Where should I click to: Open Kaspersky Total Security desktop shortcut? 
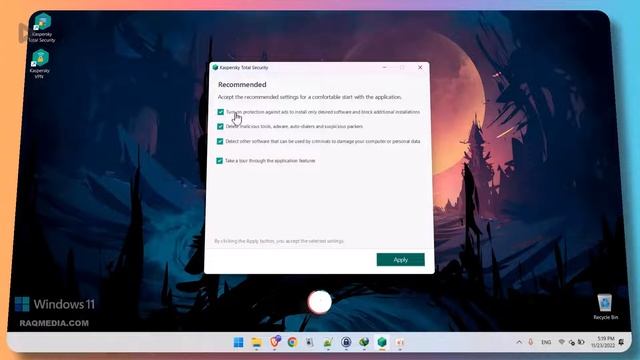(42, 27)
